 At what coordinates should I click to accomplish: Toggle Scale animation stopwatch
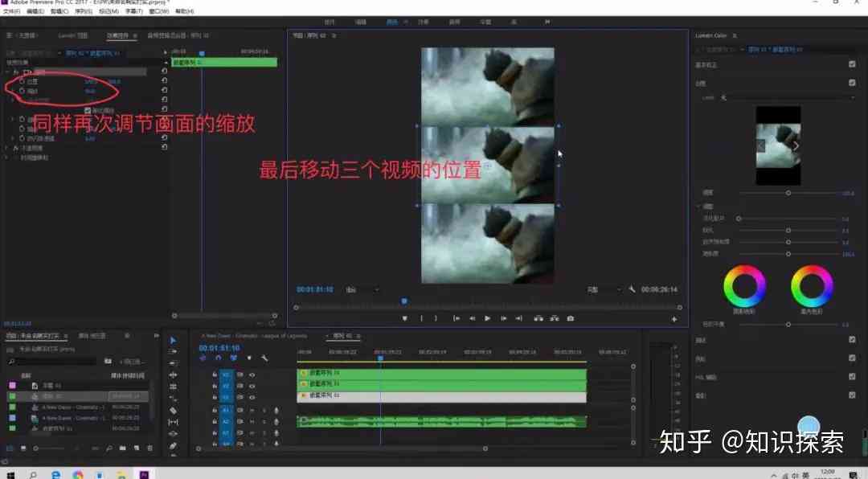(x=23, y=90)
